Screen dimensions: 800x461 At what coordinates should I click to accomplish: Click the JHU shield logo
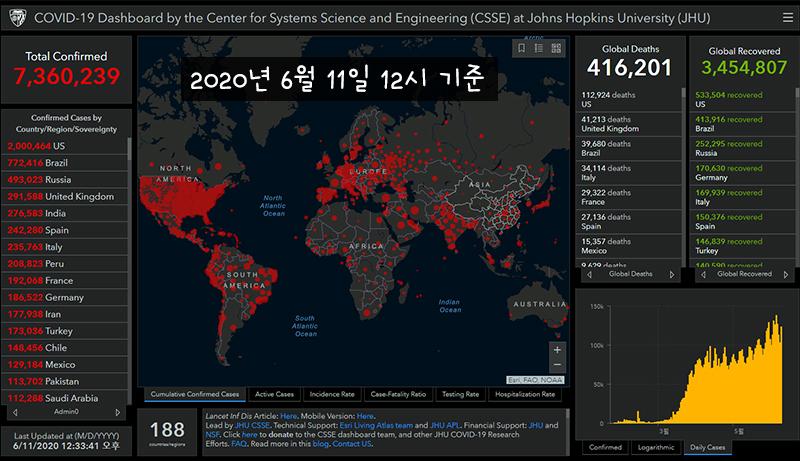click(17, 18)
